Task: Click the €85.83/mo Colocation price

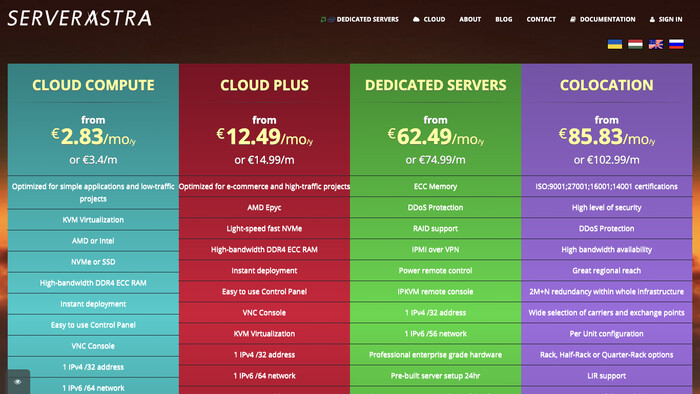Action: point(607,137)
